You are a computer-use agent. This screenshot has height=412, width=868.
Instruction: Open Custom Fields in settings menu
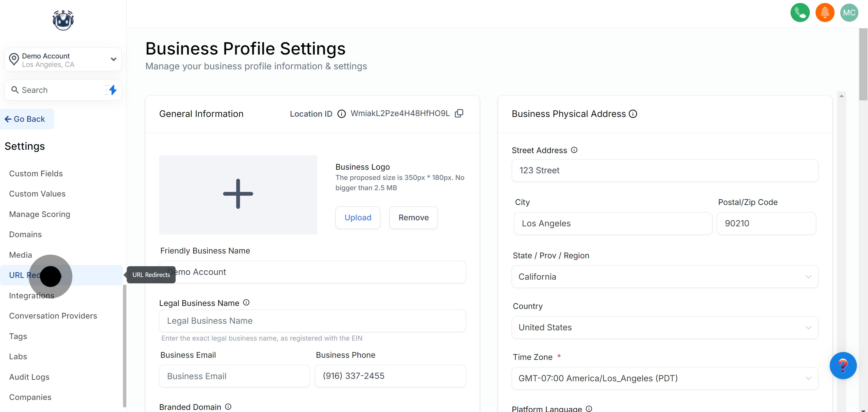tap(36, 174)
